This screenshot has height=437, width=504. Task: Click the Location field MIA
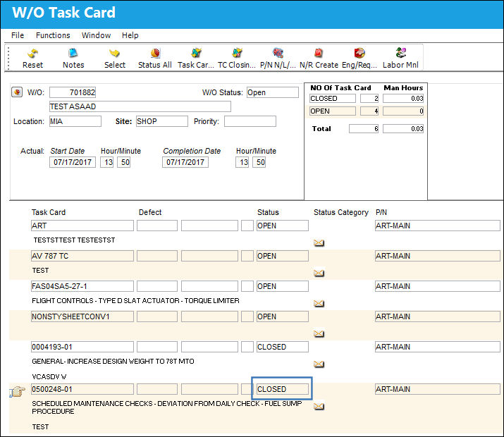75,121
